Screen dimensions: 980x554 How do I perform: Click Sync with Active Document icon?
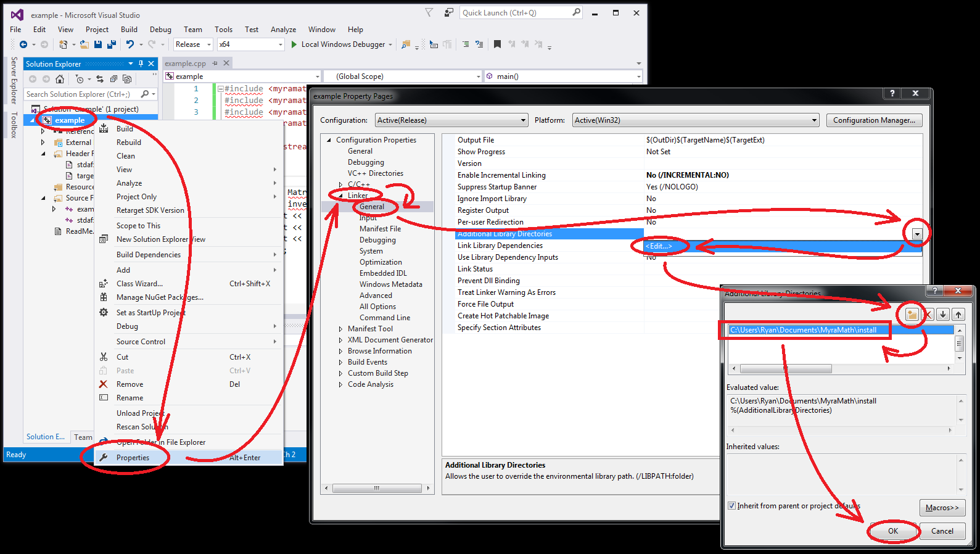click(100, 79)
